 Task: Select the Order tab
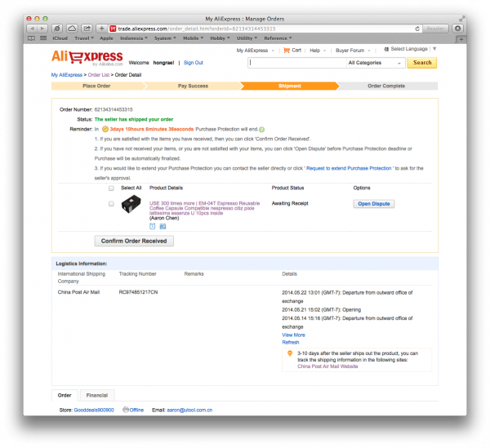tap(65, 395)
